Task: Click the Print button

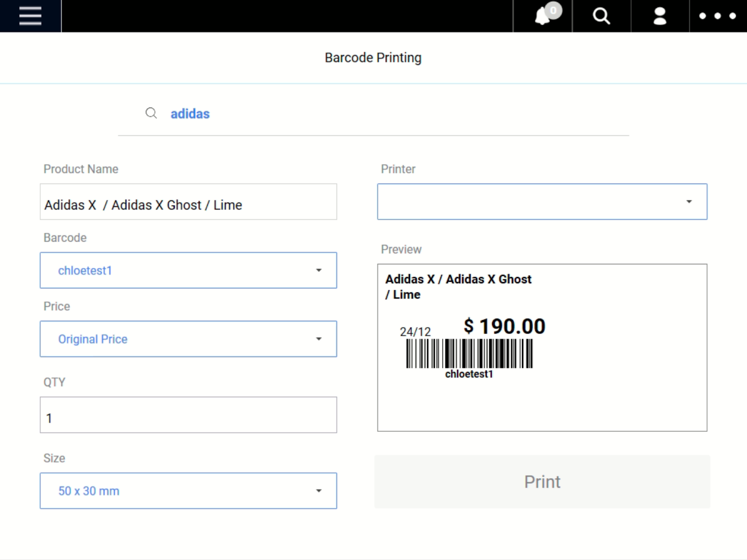Action: (x=542, y=482)
